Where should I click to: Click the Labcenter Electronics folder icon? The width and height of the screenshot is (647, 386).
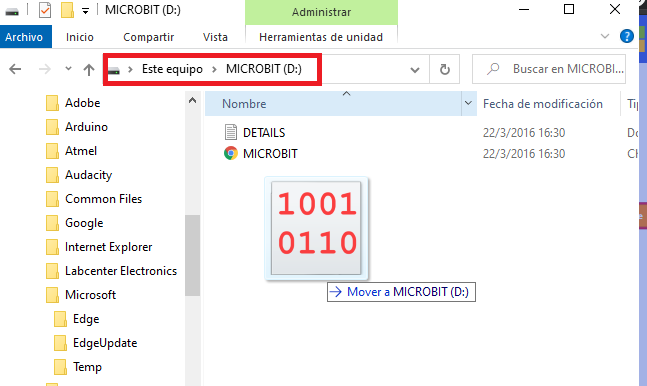click(x=52, y=270)
